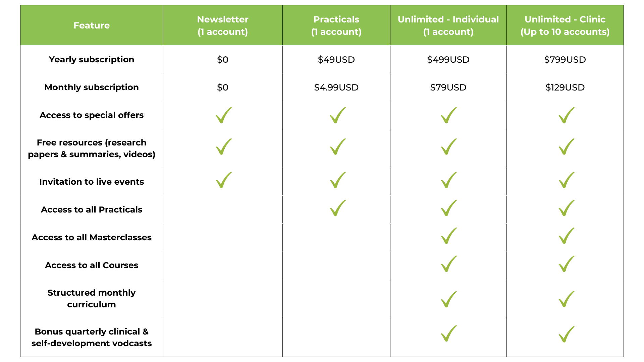
Task: Click the $799USD yearly Clinic price
Action: (x=565, y=60)
